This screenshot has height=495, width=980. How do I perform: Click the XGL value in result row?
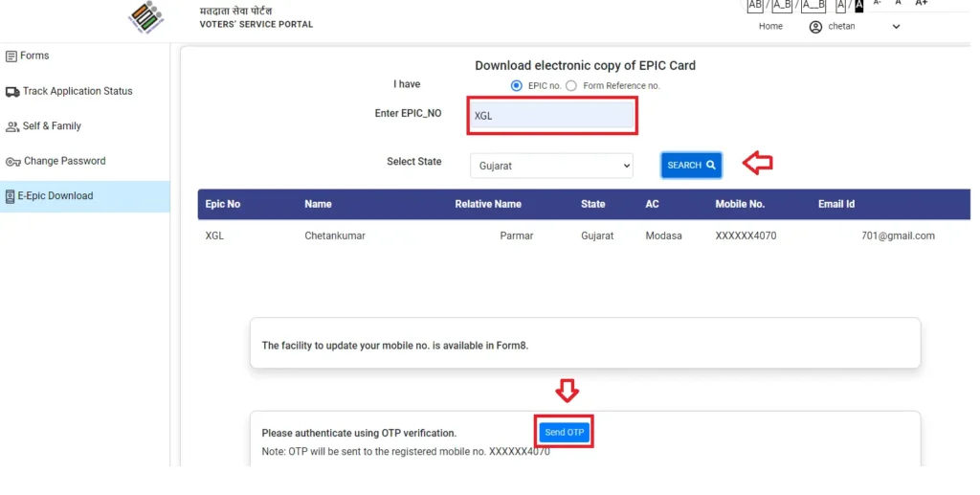pos(214,236)
